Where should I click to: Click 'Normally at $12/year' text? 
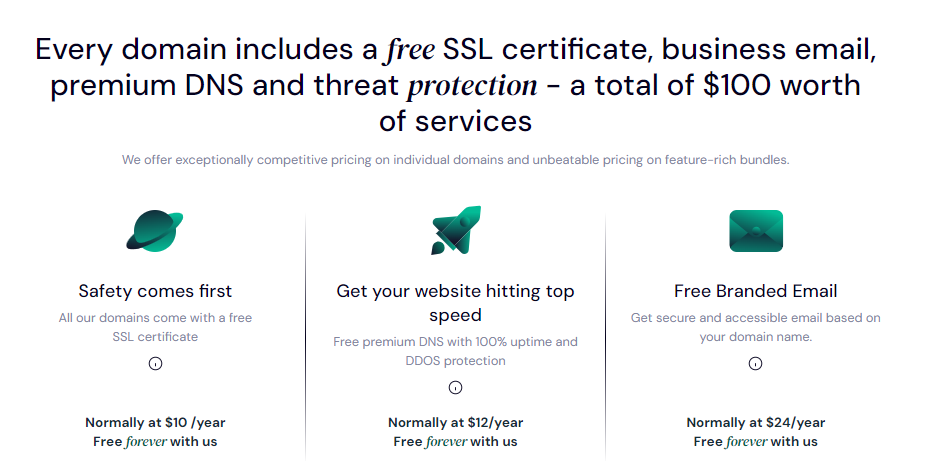coord(456,422)
